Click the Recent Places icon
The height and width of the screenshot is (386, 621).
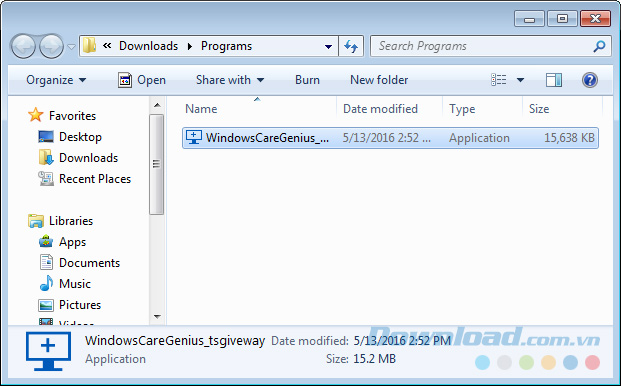(x=46, y=179)
